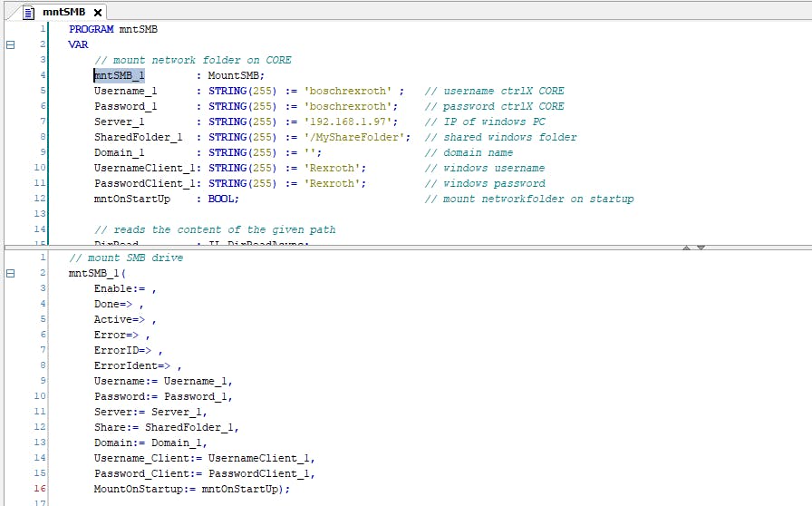Collapse the mntSMB_1 function call block
The height and width of the screenshot is (506, 812).
pyautogui.click(x=11, y=273)
